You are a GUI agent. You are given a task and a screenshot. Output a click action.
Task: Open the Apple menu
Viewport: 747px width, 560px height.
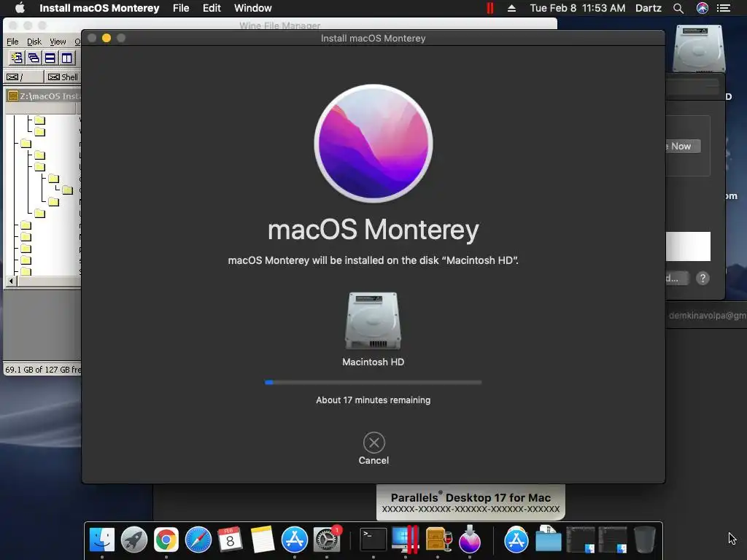20,8
